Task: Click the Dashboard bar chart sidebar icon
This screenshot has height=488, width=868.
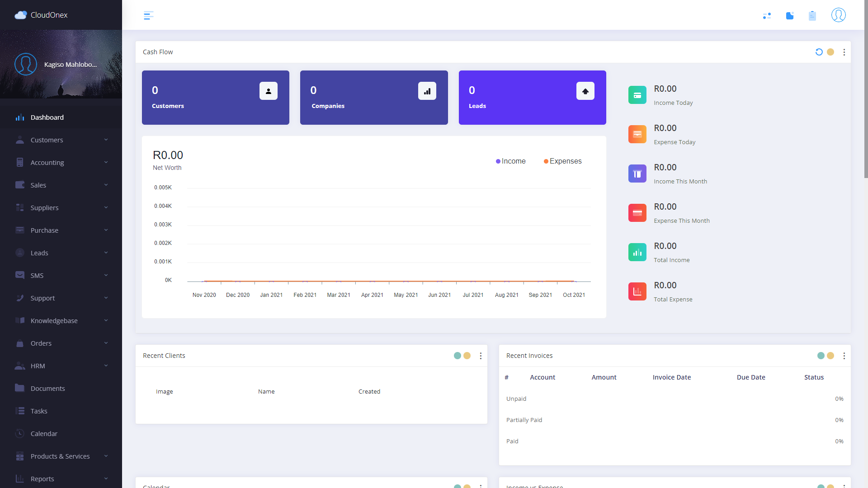Action: 20,117
